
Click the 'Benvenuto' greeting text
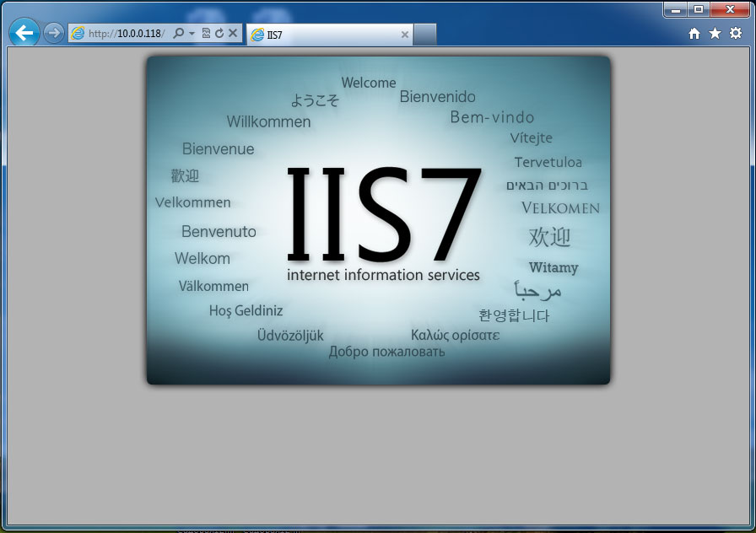219,232
